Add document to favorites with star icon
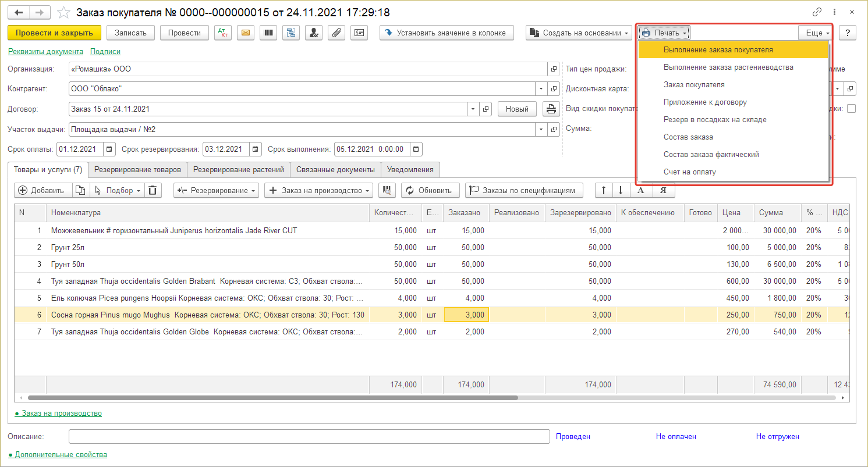The height and width of the screenshot is (467, 868). click(x=65, y=12)
